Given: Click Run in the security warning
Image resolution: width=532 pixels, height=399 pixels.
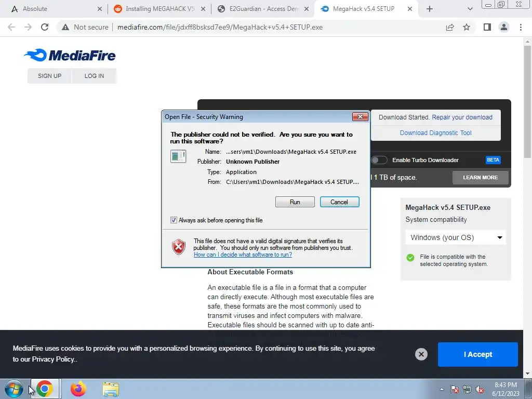Looking at the screenshot, I should click(x=295, y=202).
